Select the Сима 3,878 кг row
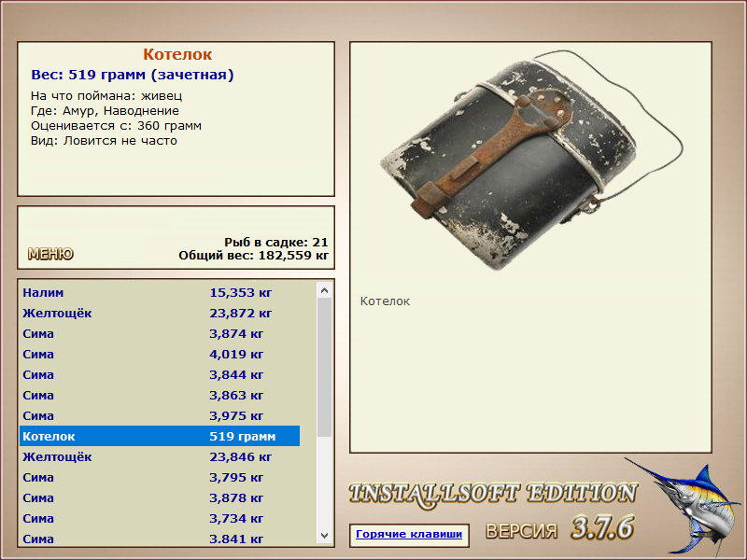This screenshot has width=747, height=560. [x=160, y=497]
